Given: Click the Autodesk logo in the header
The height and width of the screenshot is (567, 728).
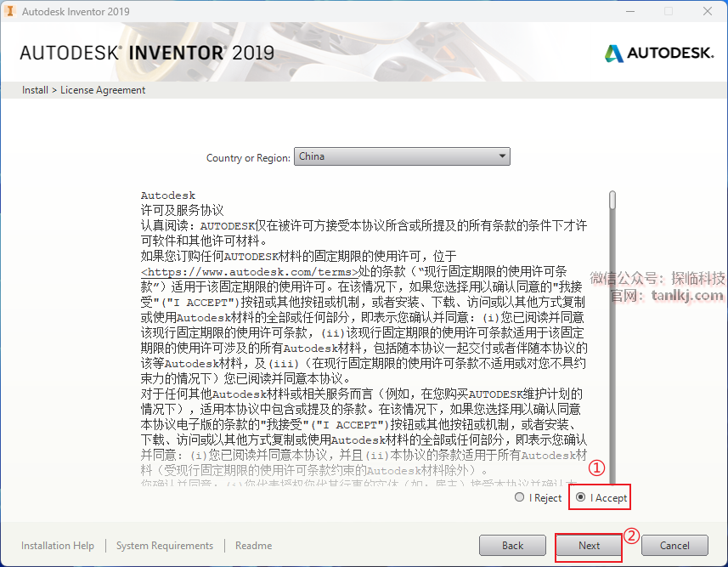Looking at the screenshot, I should click(x=659, y=53).
